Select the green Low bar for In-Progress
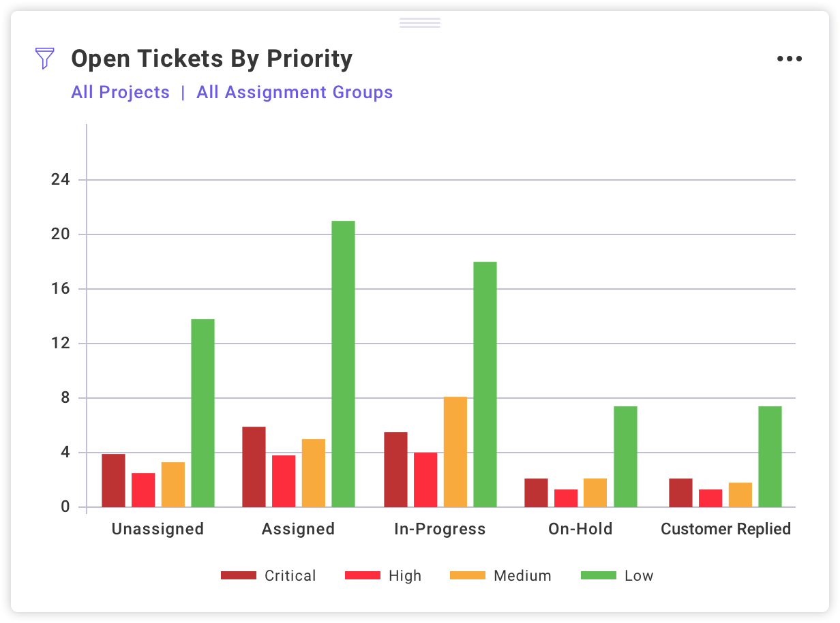The height and width of the screenshot is (623, 840). [485, 384]
